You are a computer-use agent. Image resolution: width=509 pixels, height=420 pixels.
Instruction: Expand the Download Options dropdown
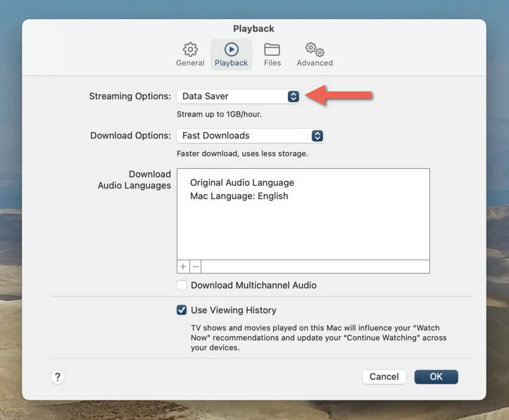(x=250, y=136)
